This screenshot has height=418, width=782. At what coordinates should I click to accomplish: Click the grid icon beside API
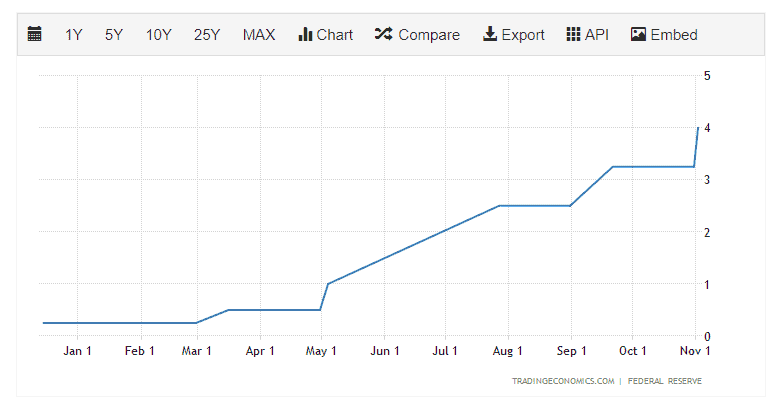573,35
